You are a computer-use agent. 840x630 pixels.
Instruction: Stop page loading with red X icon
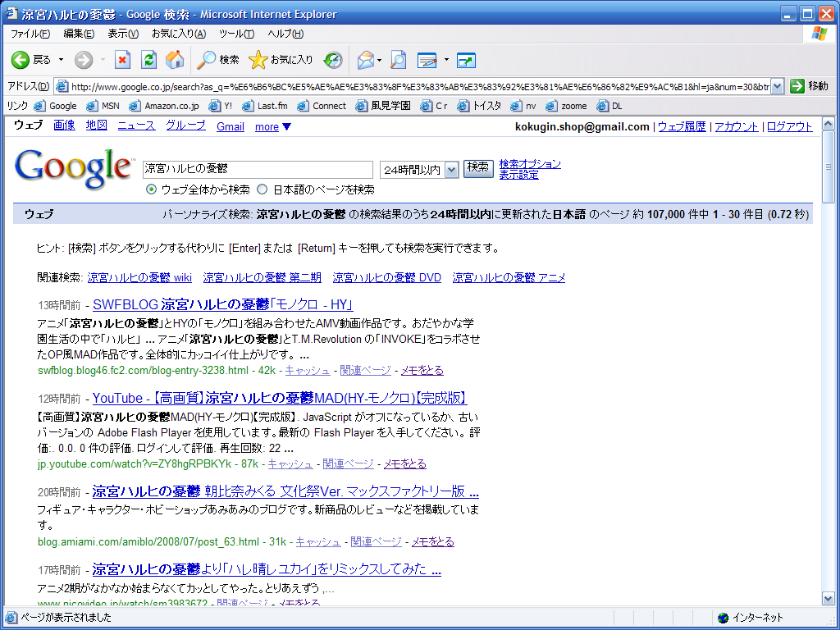pos(123,60)
